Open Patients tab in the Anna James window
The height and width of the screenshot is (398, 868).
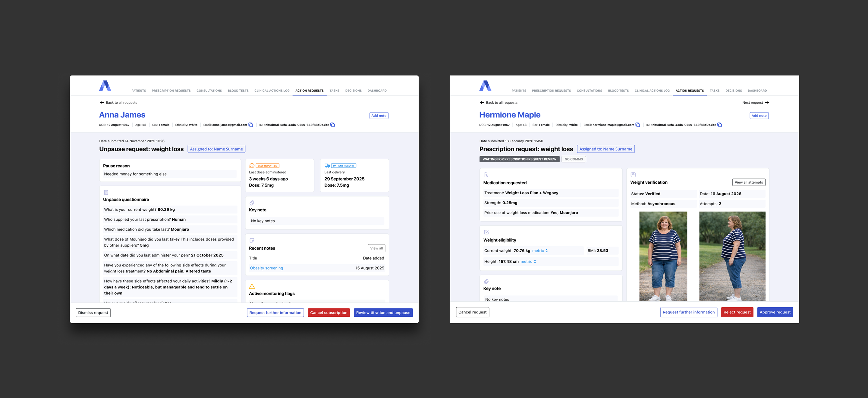pyautogui.click(x=139, y=91)
